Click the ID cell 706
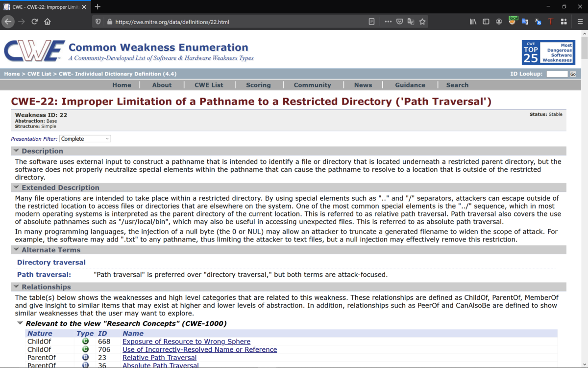588x368 pixels. 104,349
